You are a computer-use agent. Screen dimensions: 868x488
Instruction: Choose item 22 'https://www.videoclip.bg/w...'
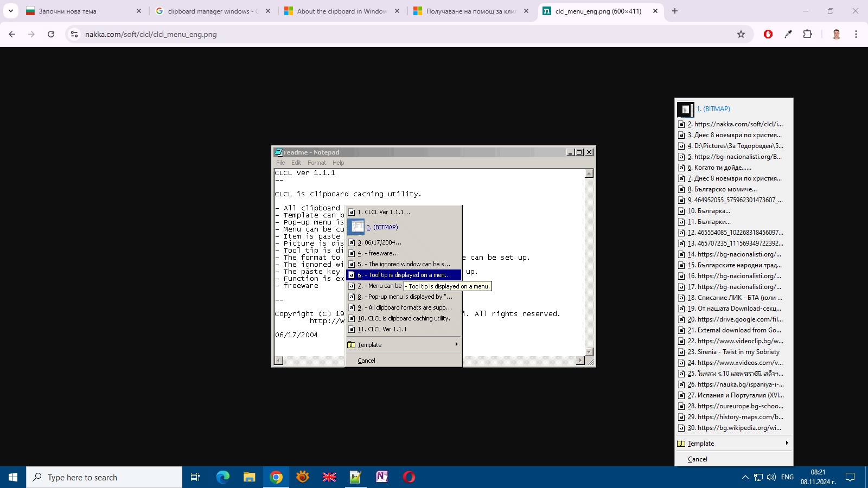click(x=734, y=341)
